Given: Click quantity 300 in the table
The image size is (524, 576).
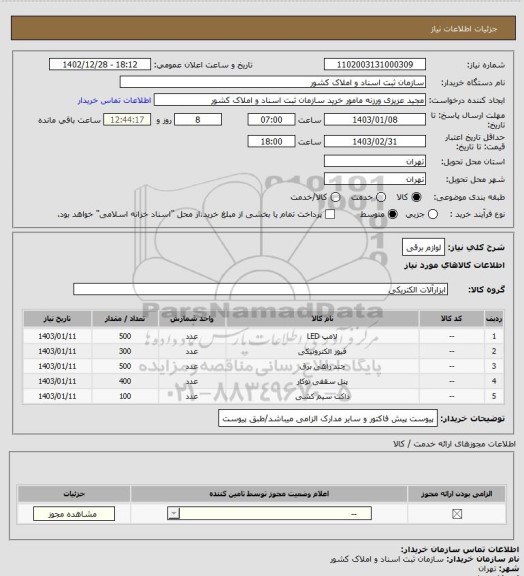Looking at the screenshot, I should 125,351.
